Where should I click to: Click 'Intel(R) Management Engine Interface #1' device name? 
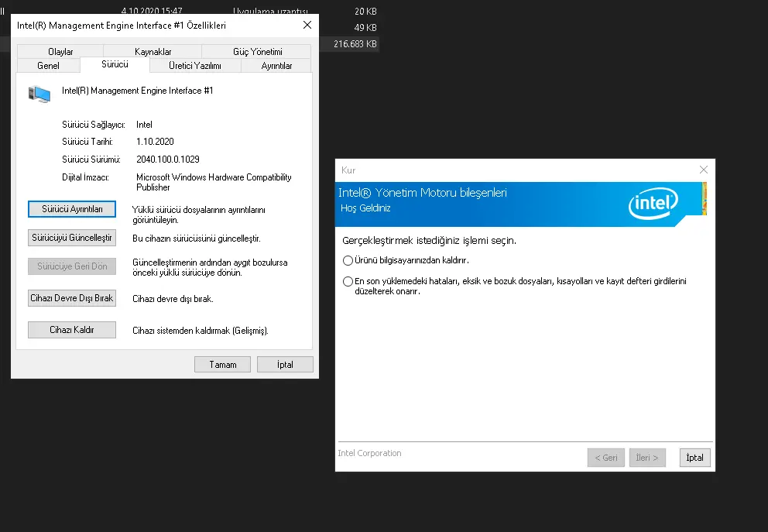[x=138, y=91]
